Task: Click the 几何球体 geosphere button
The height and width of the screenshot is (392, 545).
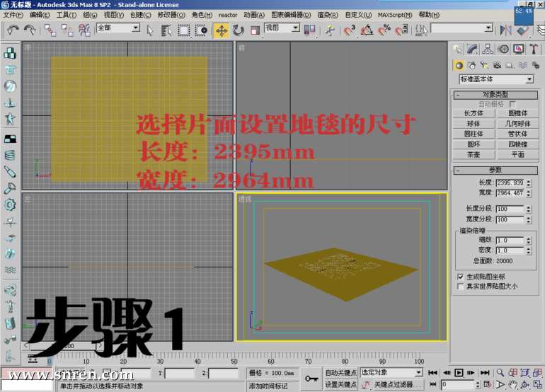Action: (517, 124)
